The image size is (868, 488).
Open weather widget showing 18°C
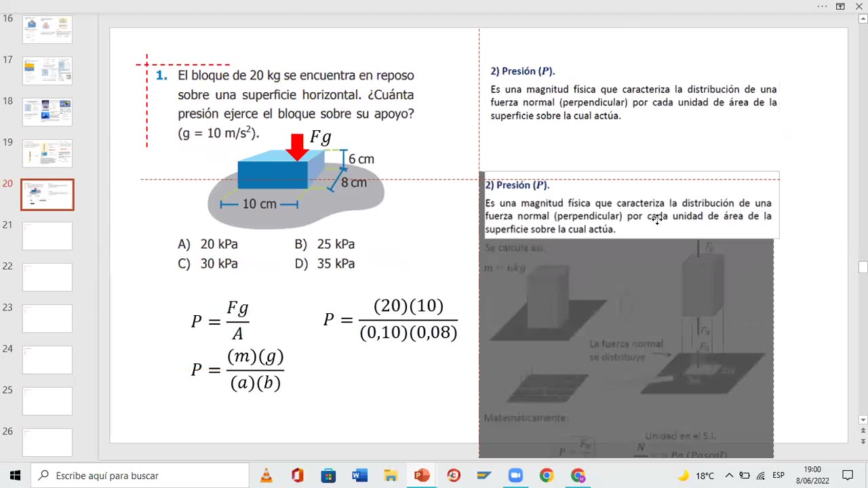pyautogui.click(x=695, y=475)
